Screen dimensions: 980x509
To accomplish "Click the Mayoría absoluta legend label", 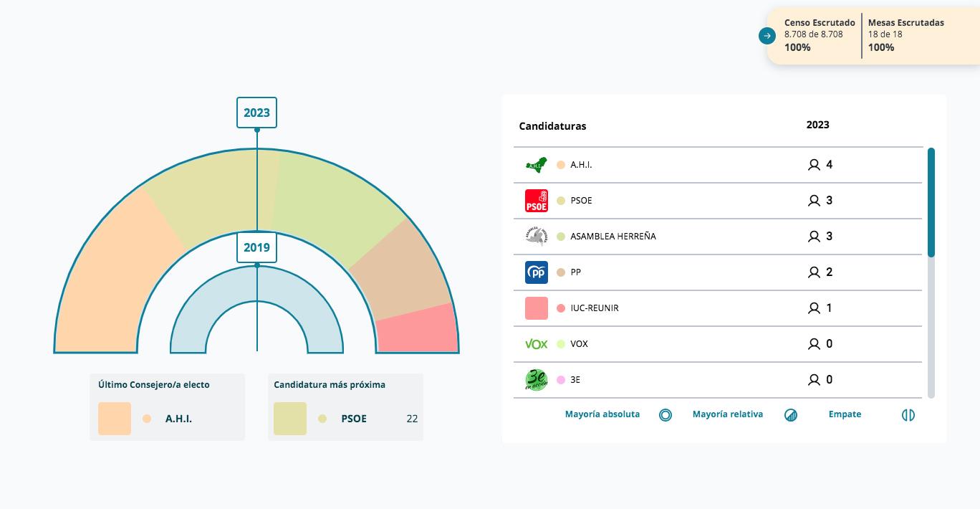I will pos(602,414).
